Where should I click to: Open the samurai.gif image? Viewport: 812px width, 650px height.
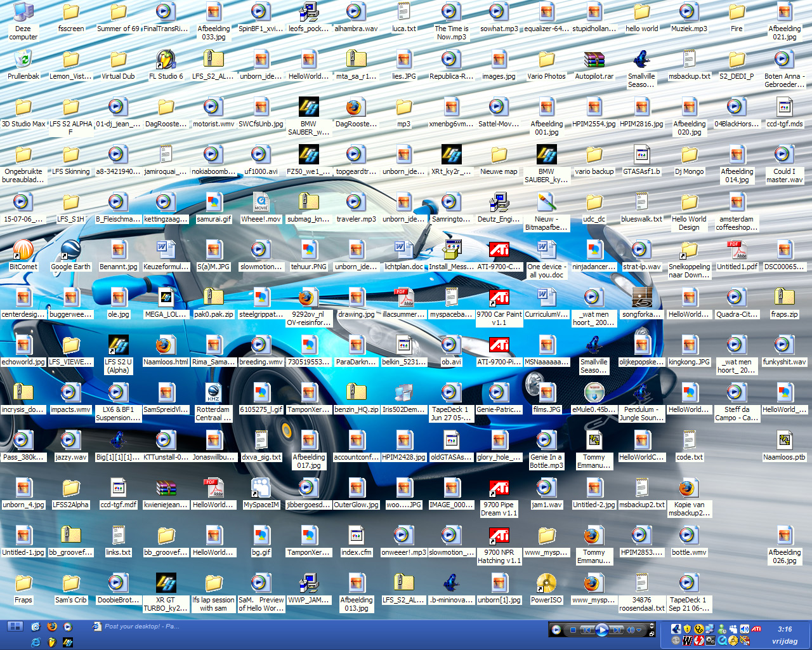(213, 208)
